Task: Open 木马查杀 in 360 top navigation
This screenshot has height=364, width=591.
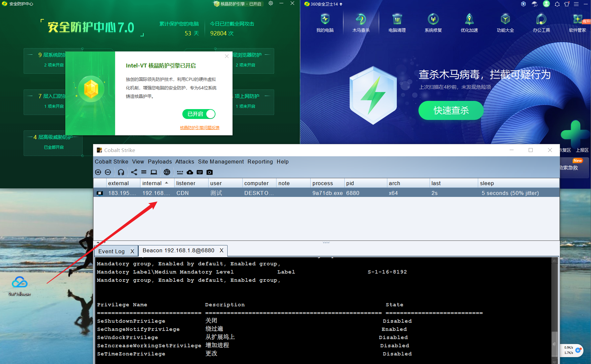Action: [361, 23]
